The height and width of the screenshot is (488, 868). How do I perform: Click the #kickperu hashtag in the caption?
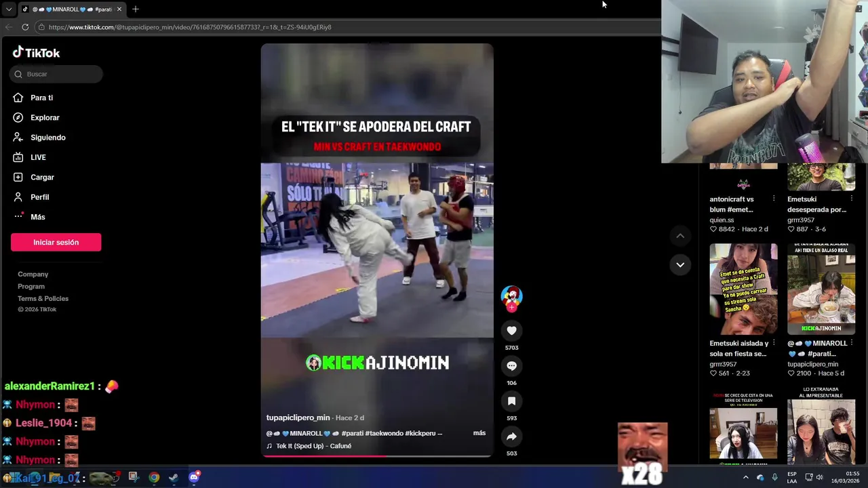[420, 433]
